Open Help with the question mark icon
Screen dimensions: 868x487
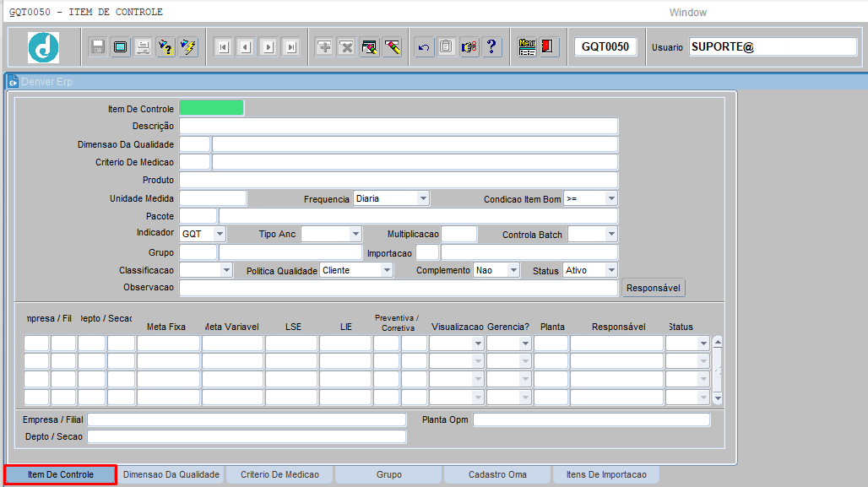(492, 47)
